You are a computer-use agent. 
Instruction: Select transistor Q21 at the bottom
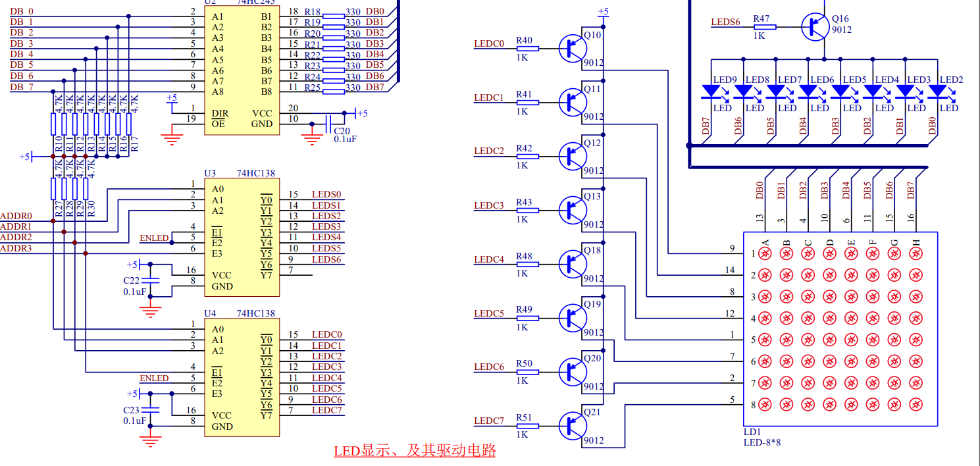click(x=571, y=426)
